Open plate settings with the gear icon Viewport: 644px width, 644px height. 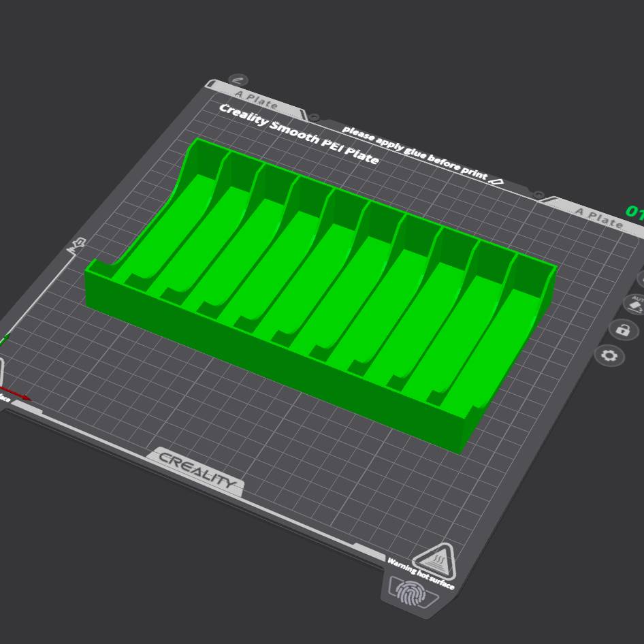pos(609,356)
